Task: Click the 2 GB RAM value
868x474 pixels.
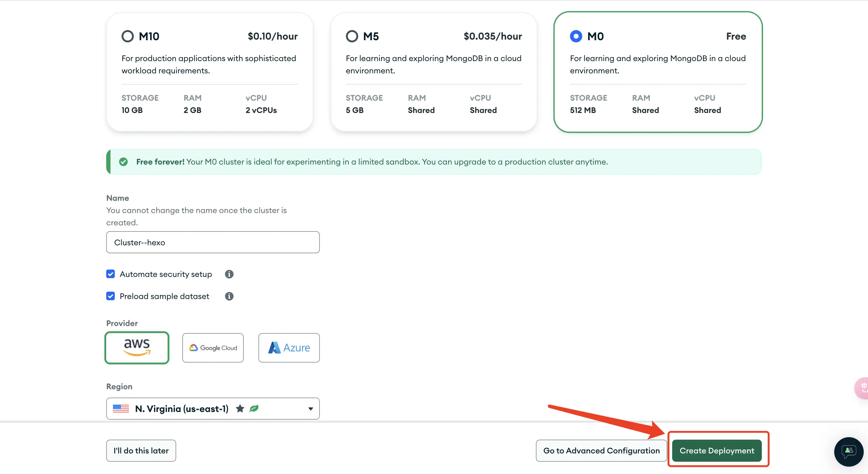Action: tap(192, 110)
